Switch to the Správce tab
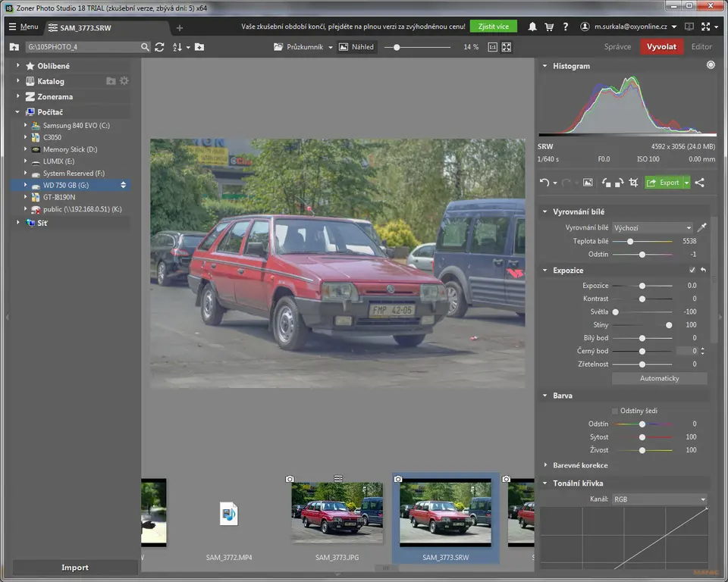 point(617,47)
